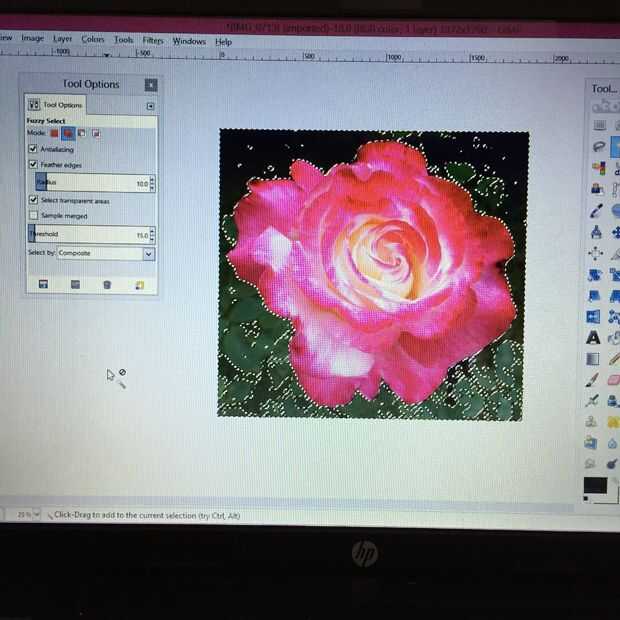Screen dimensions: 620x620
Task: Select the Rectangle Select tool
Action: tap(600, 126)
